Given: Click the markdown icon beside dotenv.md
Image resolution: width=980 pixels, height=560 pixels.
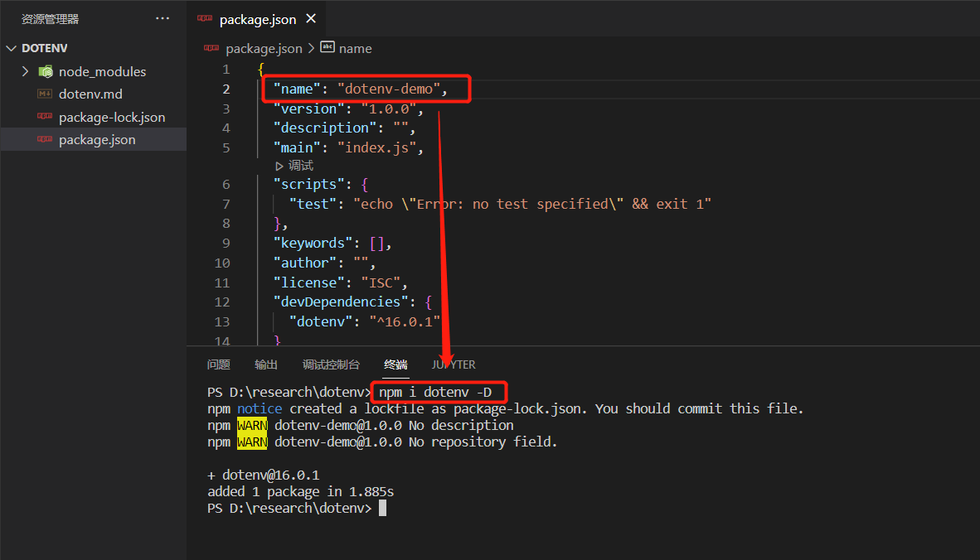Looking at the screenshot, I should 46,94.
